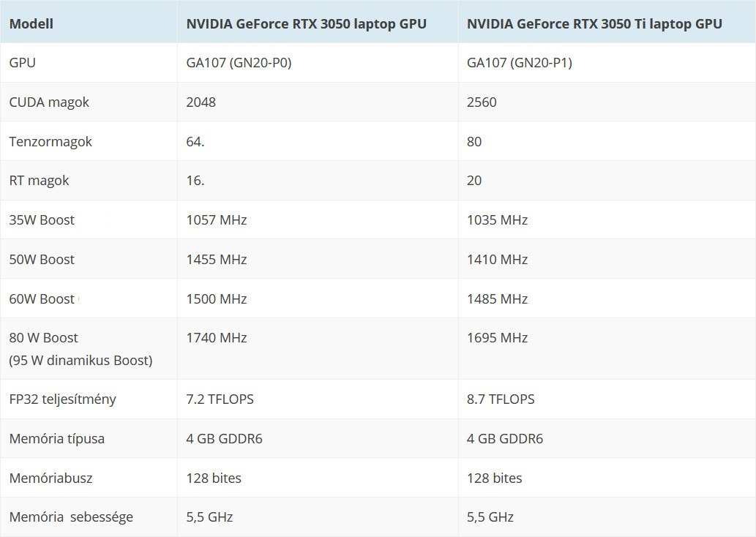Viewport: 756px width, 537px height.
Task: Click the 1740 MHz cell
Action: 217,338
